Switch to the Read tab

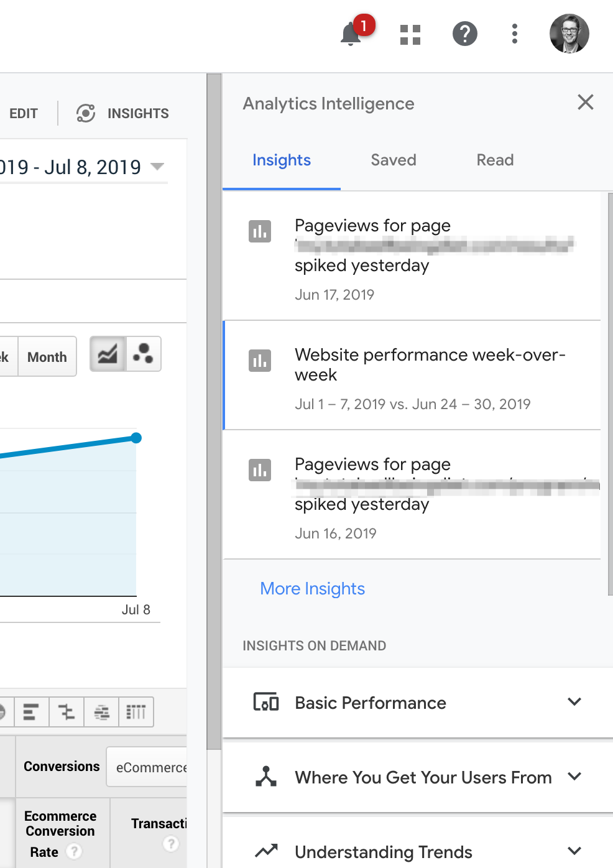point(495,160)
